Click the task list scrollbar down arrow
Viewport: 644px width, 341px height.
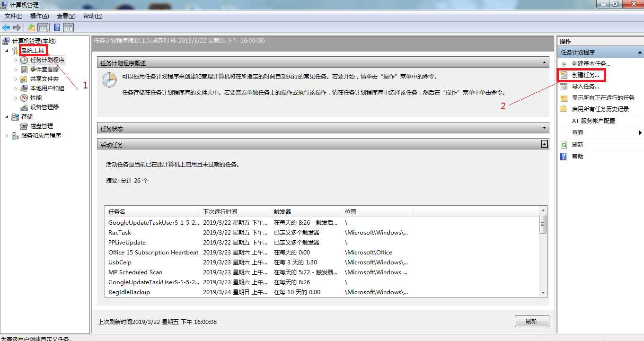coord(543,293)
